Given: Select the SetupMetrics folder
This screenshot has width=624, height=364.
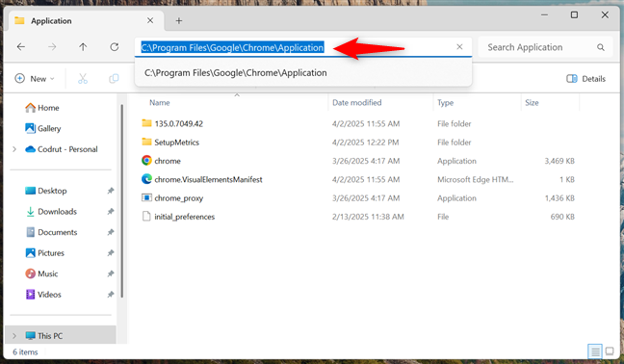Looking at the screenshot, I should (x=176, y=143).
